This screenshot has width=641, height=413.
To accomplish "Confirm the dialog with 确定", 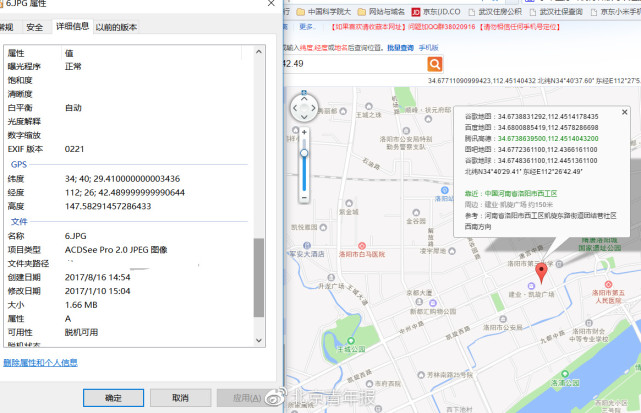I will tap(113, 398).
